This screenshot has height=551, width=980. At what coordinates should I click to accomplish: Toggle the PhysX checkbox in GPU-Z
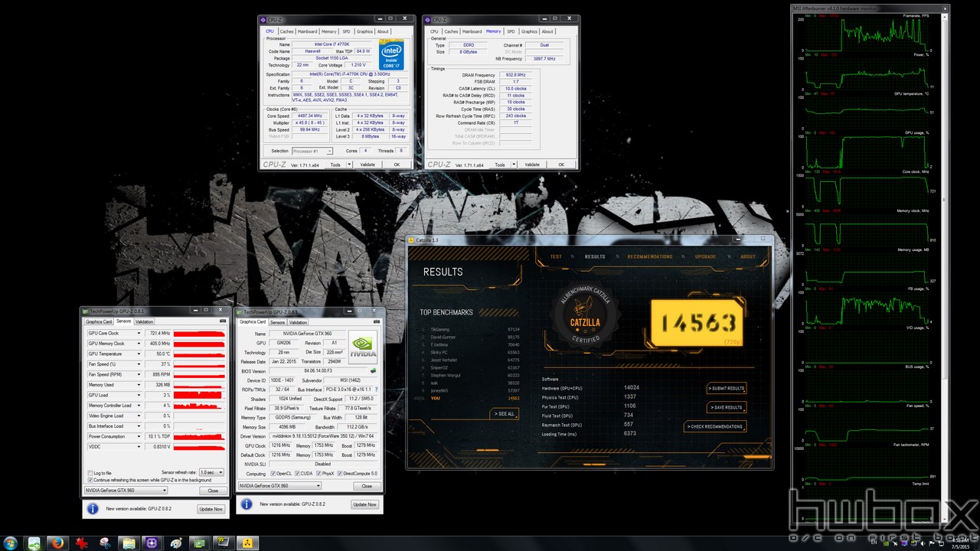(x=318, y=474)
